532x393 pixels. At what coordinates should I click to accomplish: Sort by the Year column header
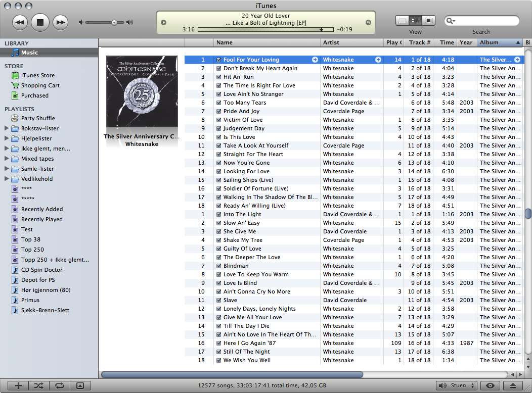[467, 42]
